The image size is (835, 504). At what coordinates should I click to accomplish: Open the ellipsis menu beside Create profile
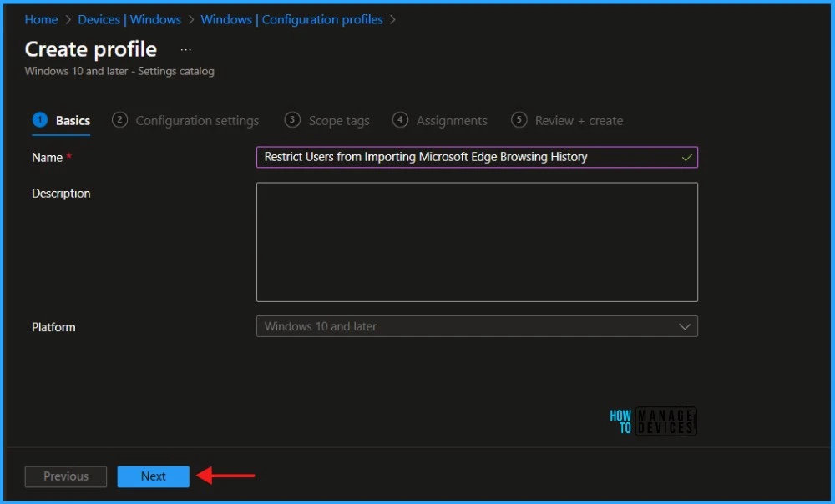pyautogui.click(x=185, y=49)
